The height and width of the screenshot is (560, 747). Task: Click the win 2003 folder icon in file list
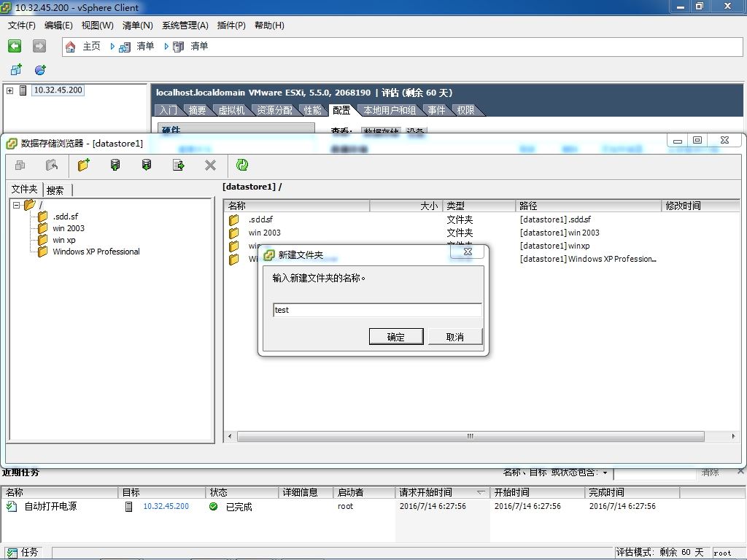234,233
